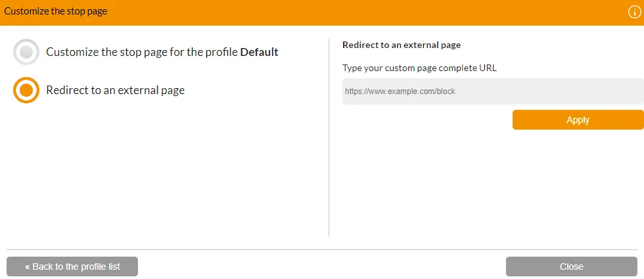Select the Redirect to an external page radio button

(x=26, y=90)
